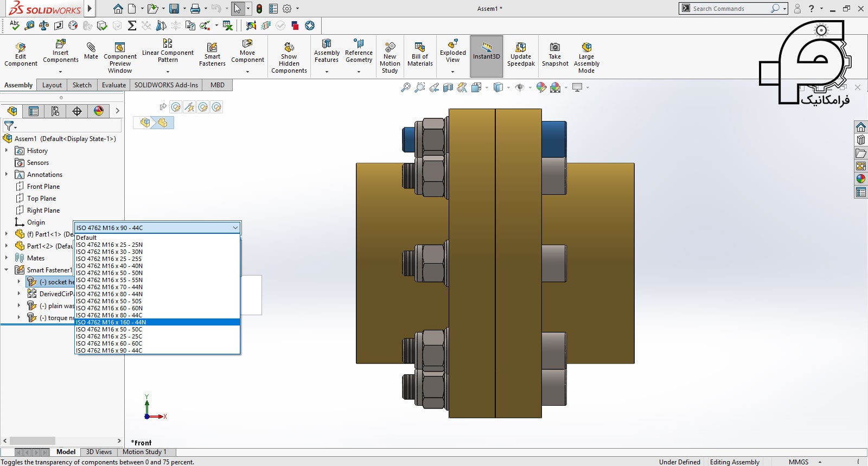This screenshot has width=868, height=466.
Task: Click Take Snapshot camera icon
Action: click(x=554, y=48)
